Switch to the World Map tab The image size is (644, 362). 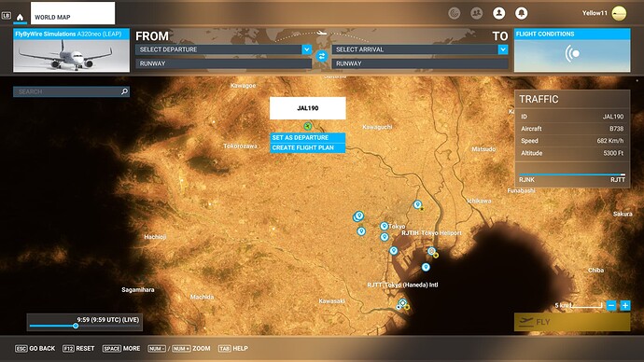click(73, 13)
